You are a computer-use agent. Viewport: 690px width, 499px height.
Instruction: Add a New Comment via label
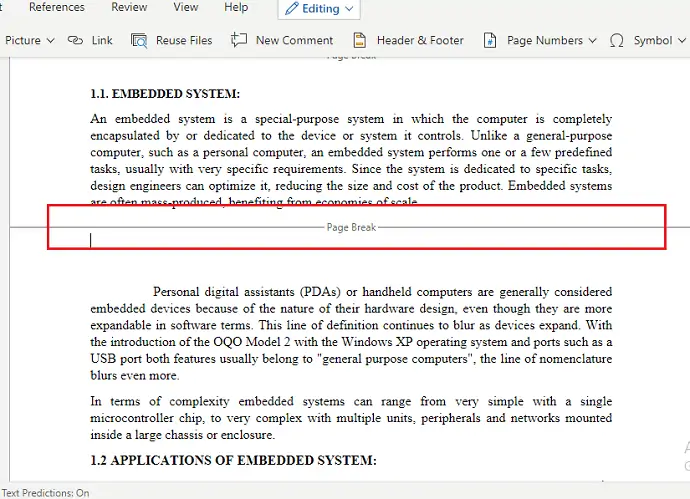[x=294, y=40]
